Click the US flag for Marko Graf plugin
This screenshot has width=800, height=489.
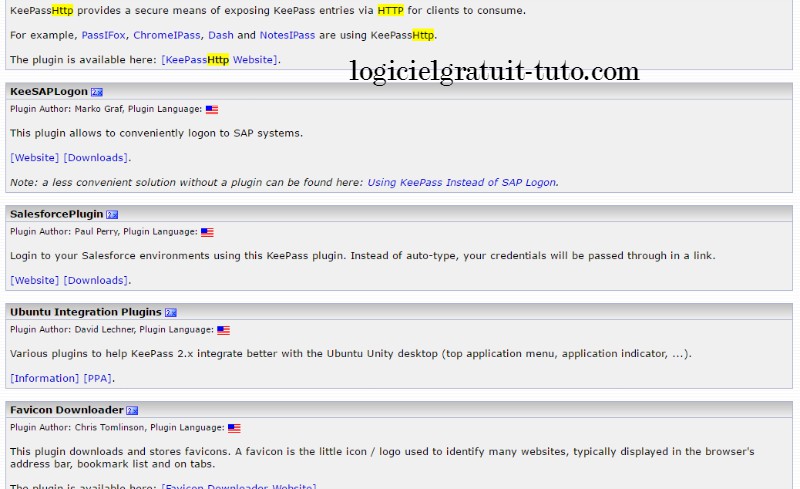212,109
